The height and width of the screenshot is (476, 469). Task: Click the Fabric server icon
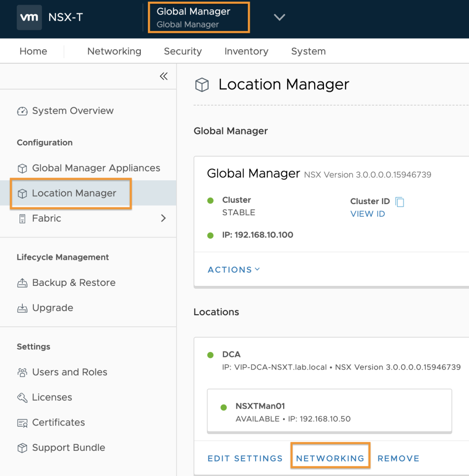coord(22,218)
